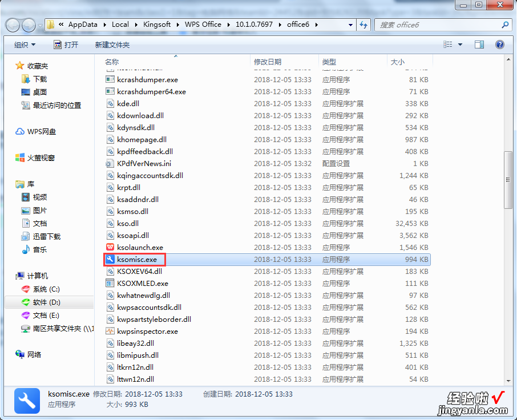Viewport: 517px width, 420px height.
Task: Click the file list scrollbar down arrow
Action: (x=508, y=381)
